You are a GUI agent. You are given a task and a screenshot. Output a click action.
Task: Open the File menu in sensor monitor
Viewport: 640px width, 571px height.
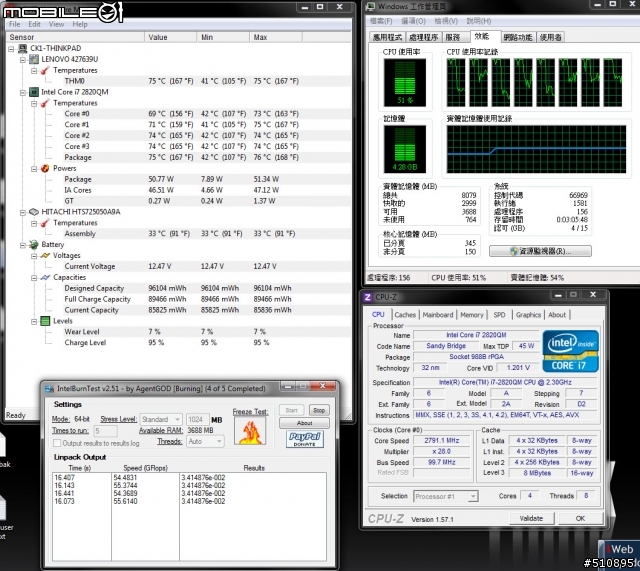(14, 24)
